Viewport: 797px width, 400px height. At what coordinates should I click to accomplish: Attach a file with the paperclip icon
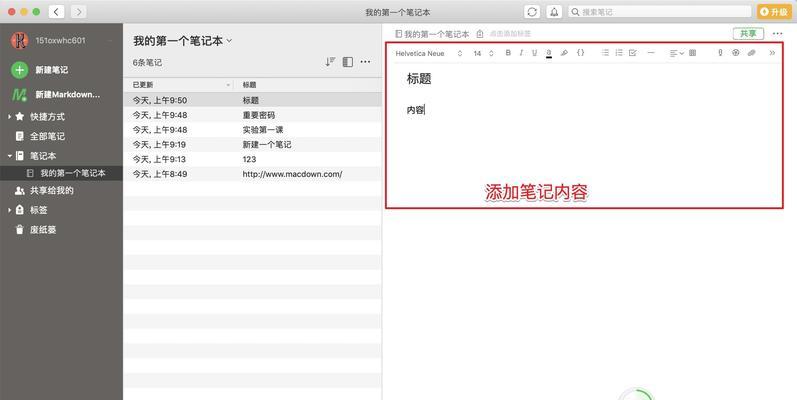pyautogui.click(x=751, y=53)
